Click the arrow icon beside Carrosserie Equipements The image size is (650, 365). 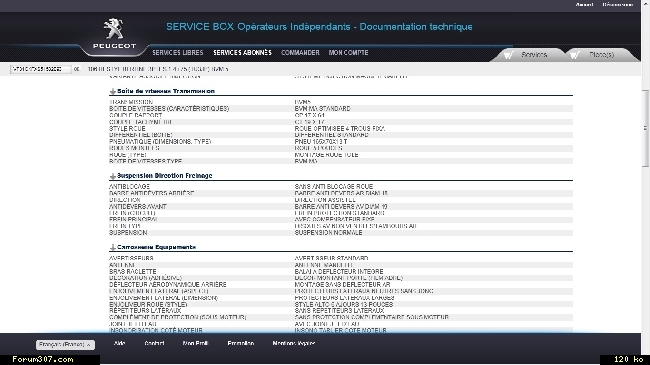[112, 247]
